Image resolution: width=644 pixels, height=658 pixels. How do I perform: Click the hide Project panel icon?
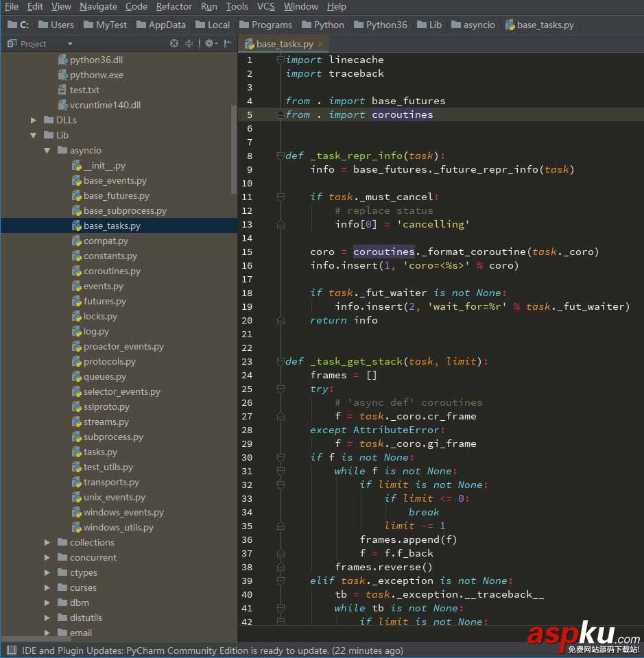228,43
